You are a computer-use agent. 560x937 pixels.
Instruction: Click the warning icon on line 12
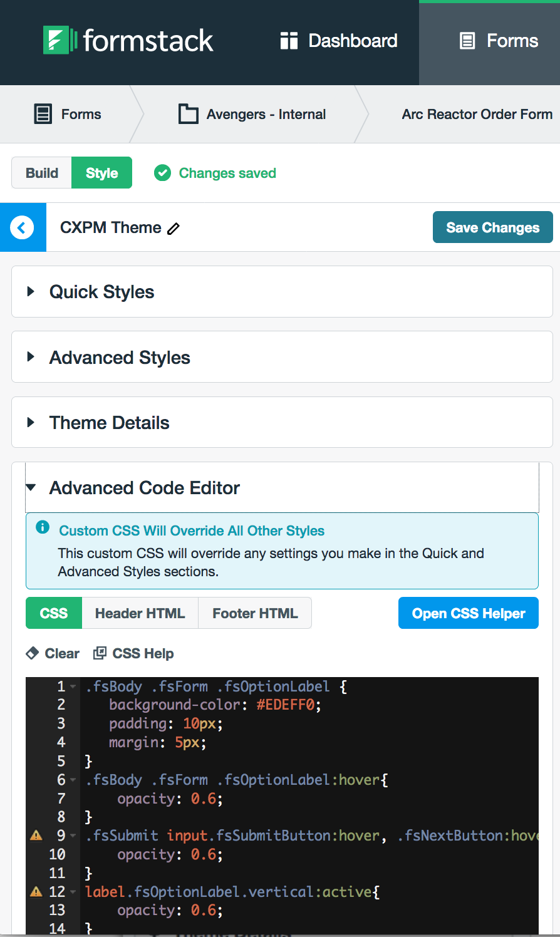(x=36, y=891)
